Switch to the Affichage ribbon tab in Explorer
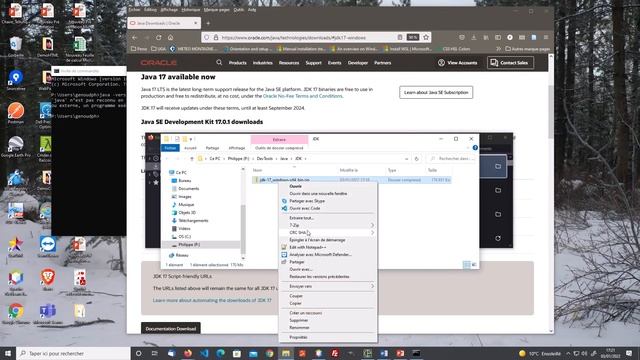The height and width of the screenshot is (360, 640). pyautogui.click(x=237, y=148)
